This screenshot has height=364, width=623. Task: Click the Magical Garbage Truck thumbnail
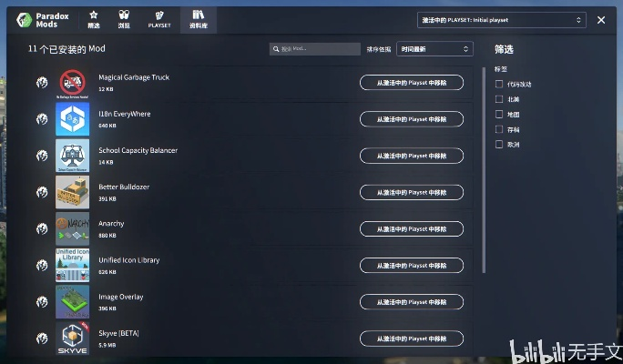point(72,83)
